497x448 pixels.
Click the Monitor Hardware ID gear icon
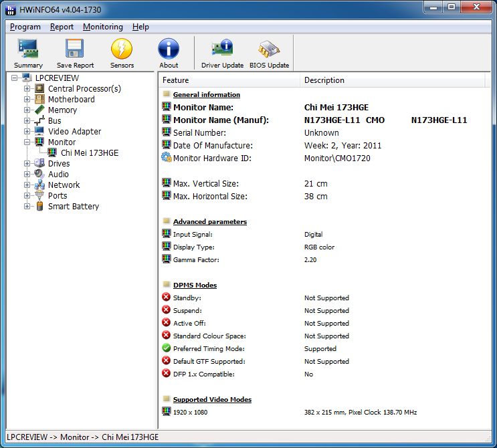click(x=167, y=157)
